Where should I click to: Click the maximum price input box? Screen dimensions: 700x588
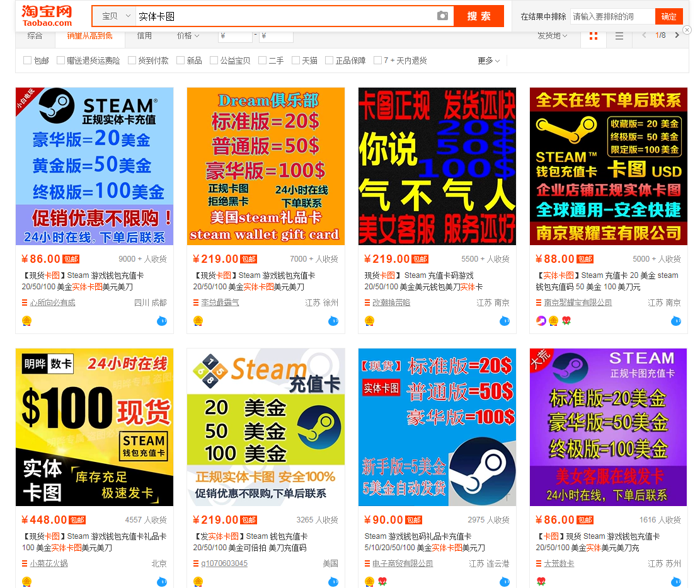click(276, 36)
